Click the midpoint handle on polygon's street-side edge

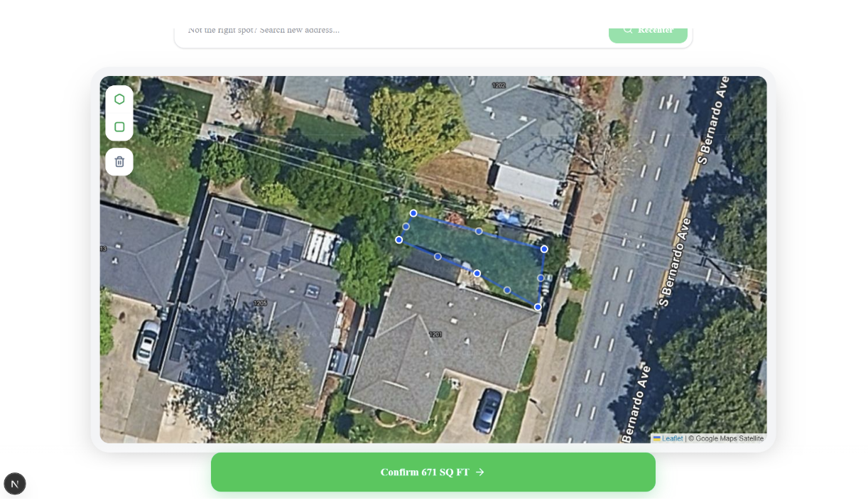(x=541, y=278)
